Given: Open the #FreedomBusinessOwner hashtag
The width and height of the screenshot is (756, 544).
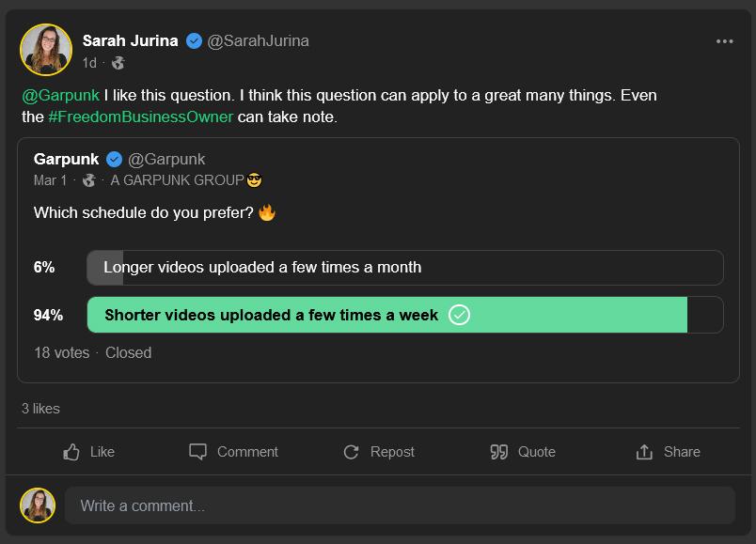Looking at the screenshot, I should tap(140, 117).
